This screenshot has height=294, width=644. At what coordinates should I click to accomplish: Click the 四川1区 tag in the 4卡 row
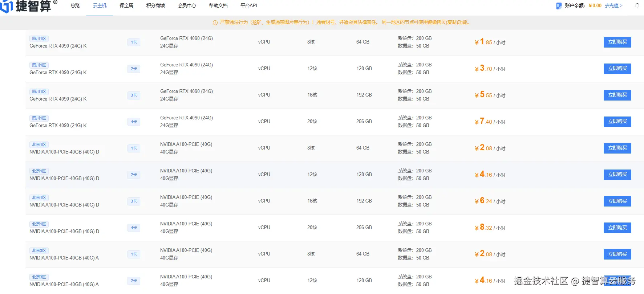tap(39, 118)
